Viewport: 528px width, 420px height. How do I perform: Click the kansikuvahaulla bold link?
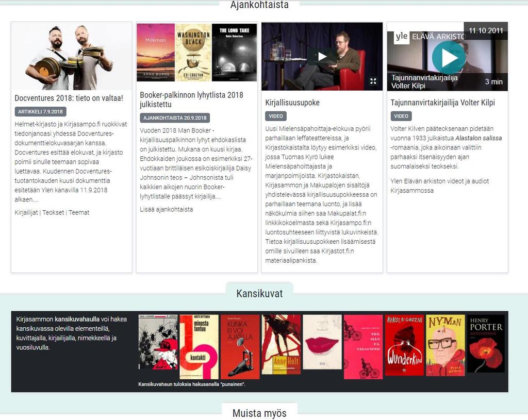click(77, 319)
